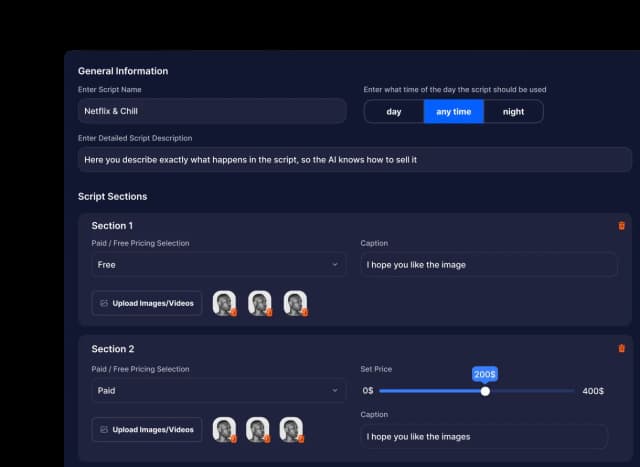Screen dimensions: 640x467
Task: Open first uploaded thumbnail in Section 2
Action: click(x=224, y=430)
